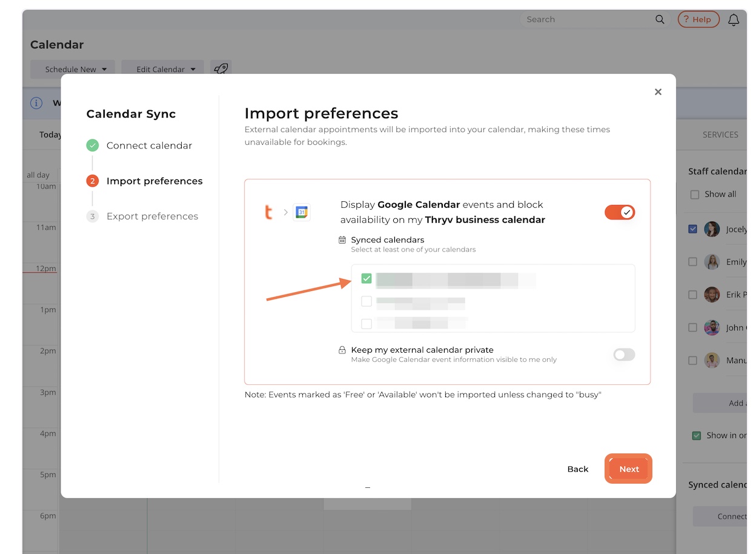This screenshot has width=756, height=554.
Task: Toggle the Show all staff checkbox
Action: (x=694, y=195)
